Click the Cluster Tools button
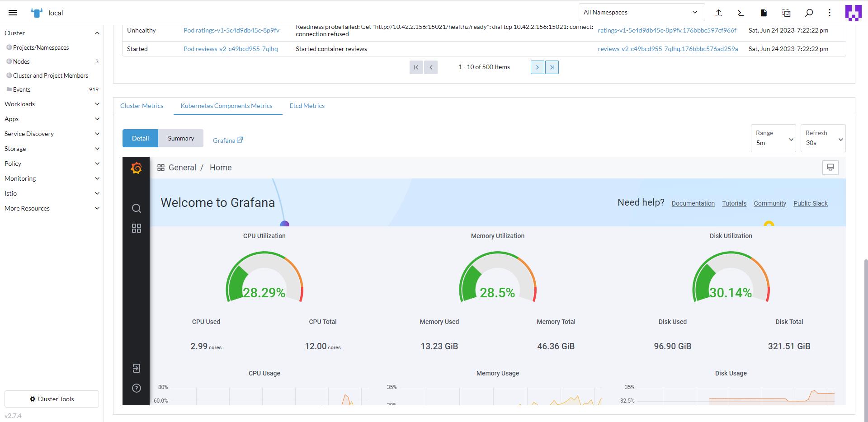868x422 pixels. (x=52, y=399)
